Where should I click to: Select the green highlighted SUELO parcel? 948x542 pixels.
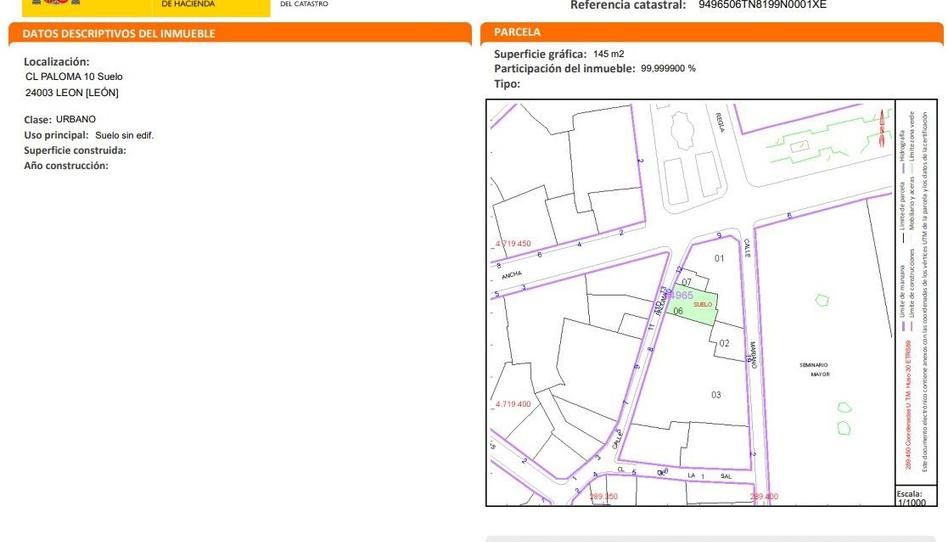(702, 311)
